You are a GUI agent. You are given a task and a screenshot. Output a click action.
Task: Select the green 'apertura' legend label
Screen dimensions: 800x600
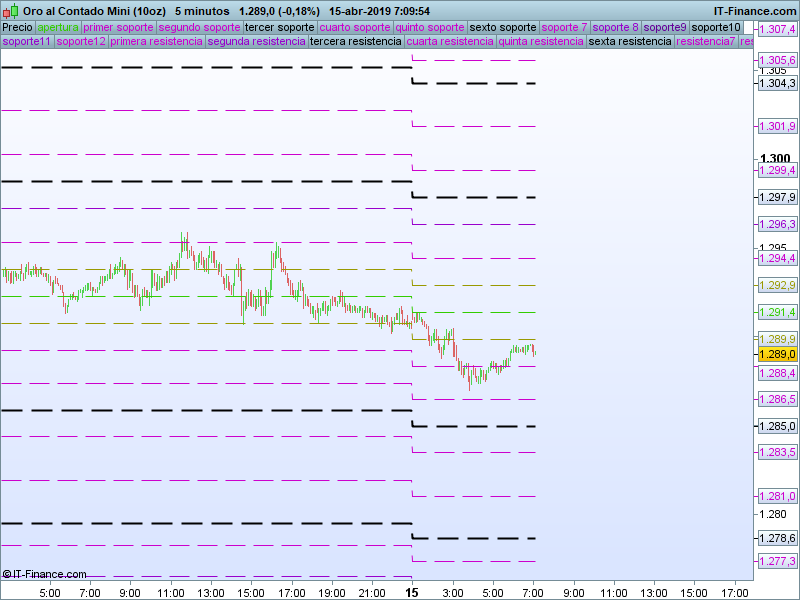coord(57,27)
